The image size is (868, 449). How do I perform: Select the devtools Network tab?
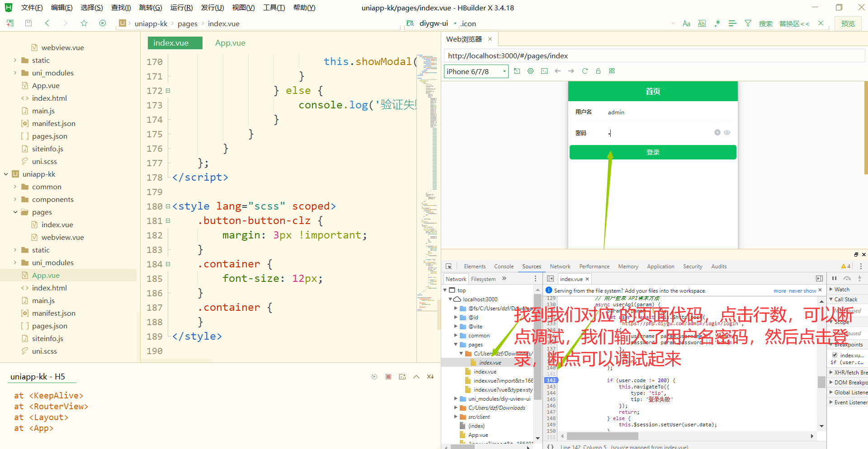click(x=560, y=267)
